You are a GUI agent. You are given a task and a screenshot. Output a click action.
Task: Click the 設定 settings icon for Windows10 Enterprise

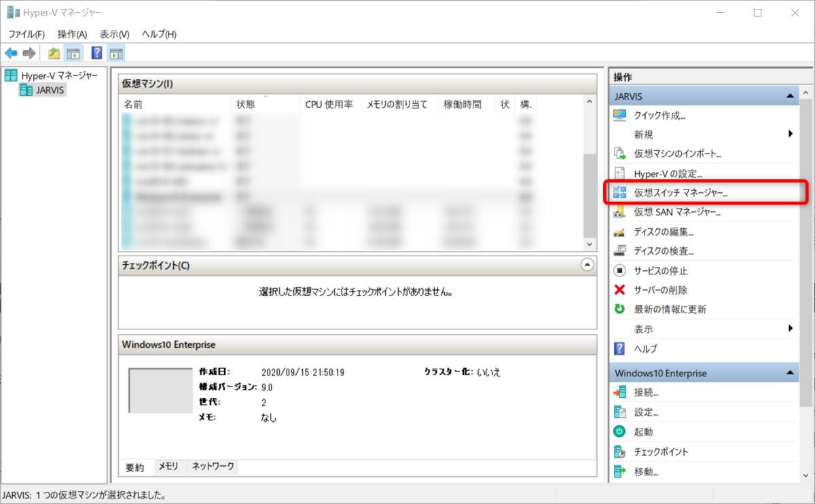(x=619, y=412)
